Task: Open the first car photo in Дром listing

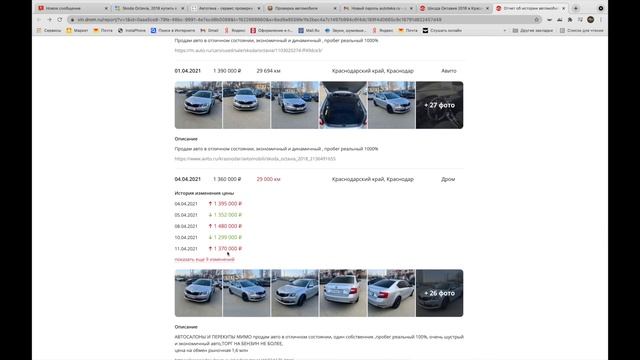Action: click(198, 293)
